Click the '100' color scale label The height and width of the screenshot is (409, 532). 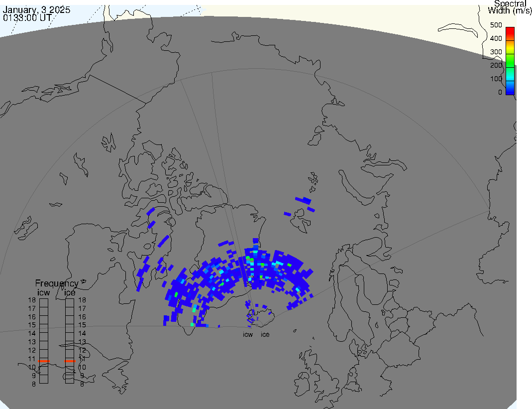point(496,79)
